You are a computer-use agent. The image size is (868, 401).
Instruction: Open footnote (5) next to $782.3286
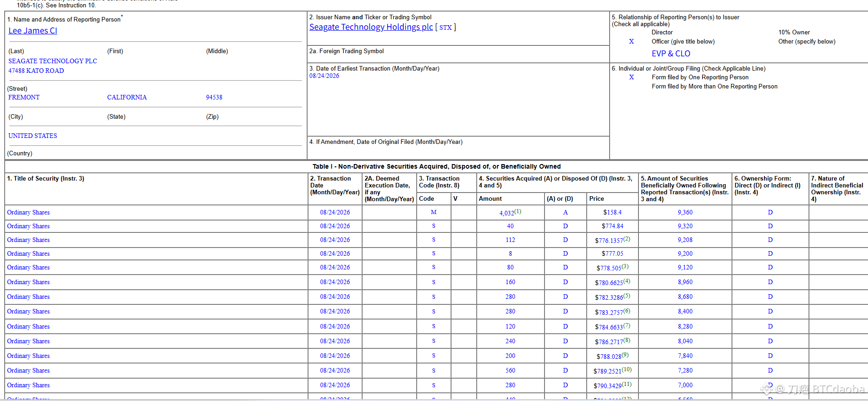(627, 296)
